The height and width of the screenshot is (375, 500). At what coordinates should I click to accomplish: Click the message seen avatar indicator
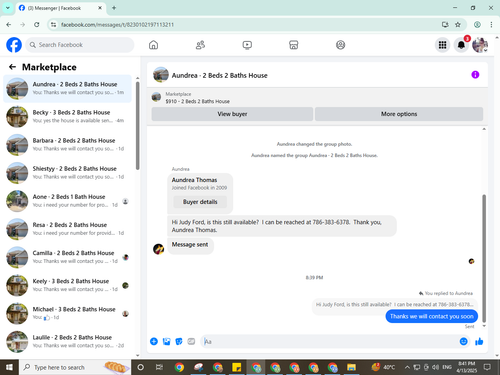tap(471, 261)
